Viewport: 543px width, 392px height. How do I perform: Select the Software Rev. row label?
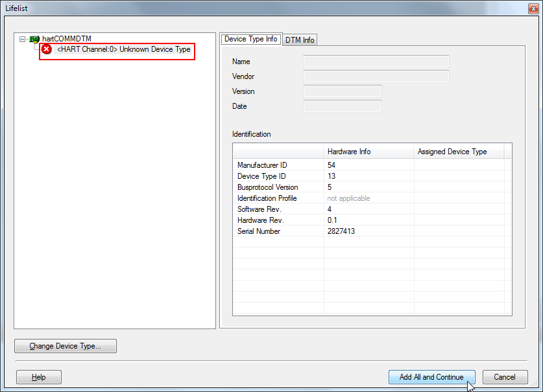point(259,209)
